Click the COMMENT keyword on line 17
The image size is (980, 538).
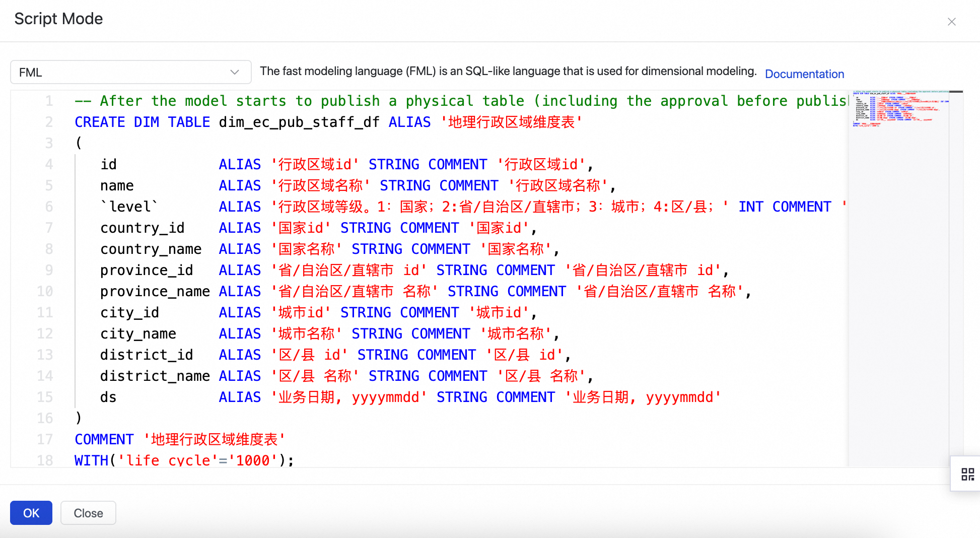pos(104,439)
